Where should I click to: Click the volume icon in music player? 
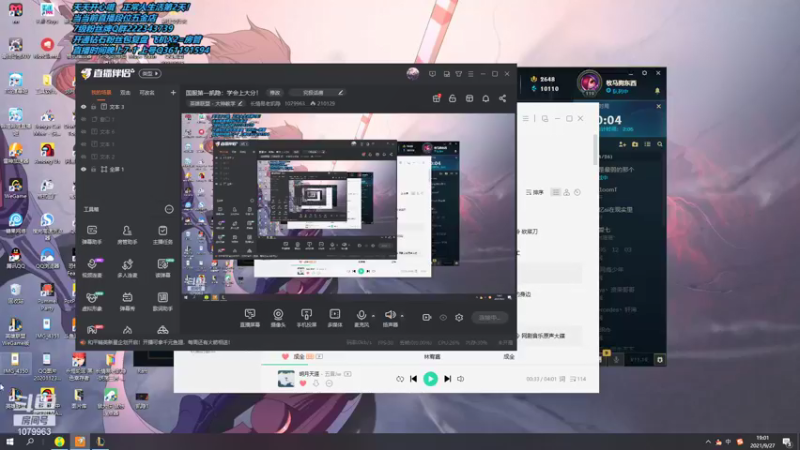click(x=461, y=379)
